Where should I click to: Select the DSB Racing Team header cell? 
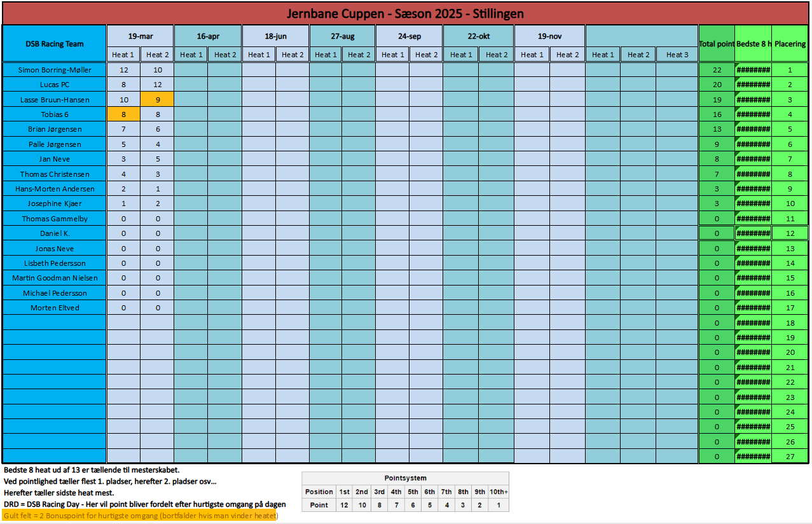tap(54, 44)
